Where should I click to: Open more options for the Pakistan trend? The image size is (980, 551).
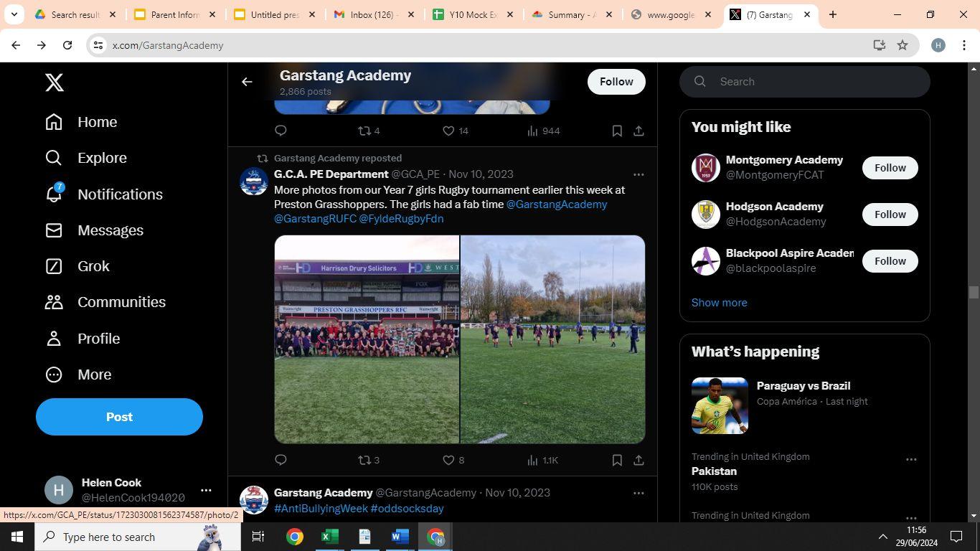tap(911, 459)
